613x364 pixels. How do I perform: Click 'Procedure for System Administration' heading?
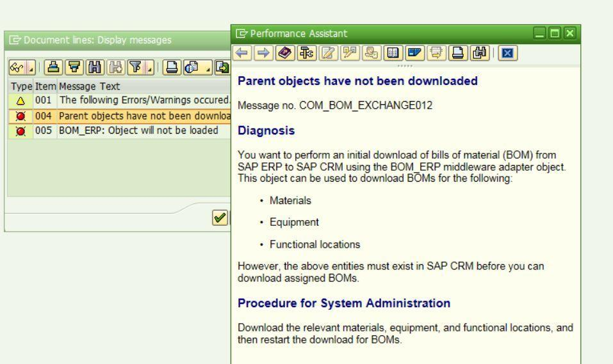point(344,303)
